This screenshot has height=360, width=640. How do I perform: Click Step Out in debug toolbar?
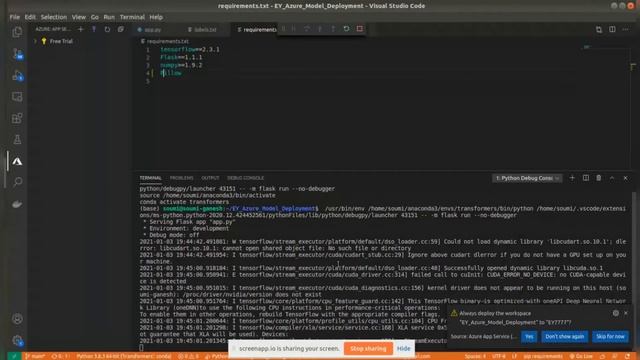click(333, 29)
